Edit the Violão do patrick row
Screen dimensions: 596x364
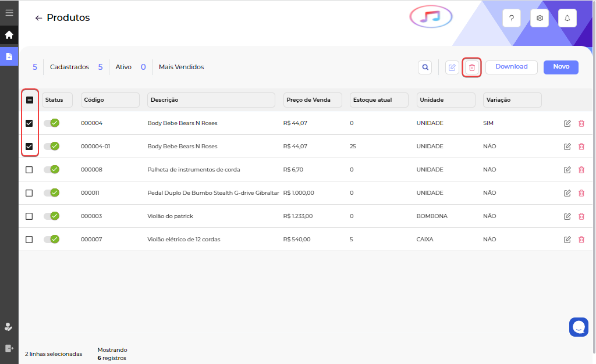tap(567, 216)
